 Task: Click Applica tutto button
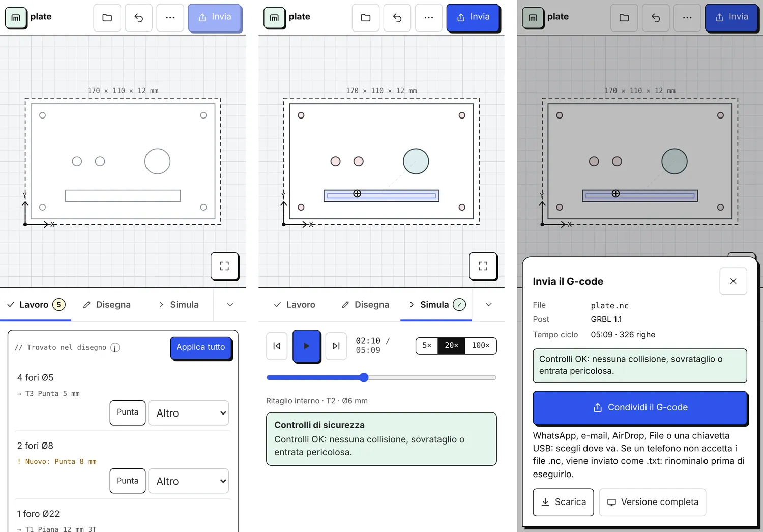click(201, 347)
